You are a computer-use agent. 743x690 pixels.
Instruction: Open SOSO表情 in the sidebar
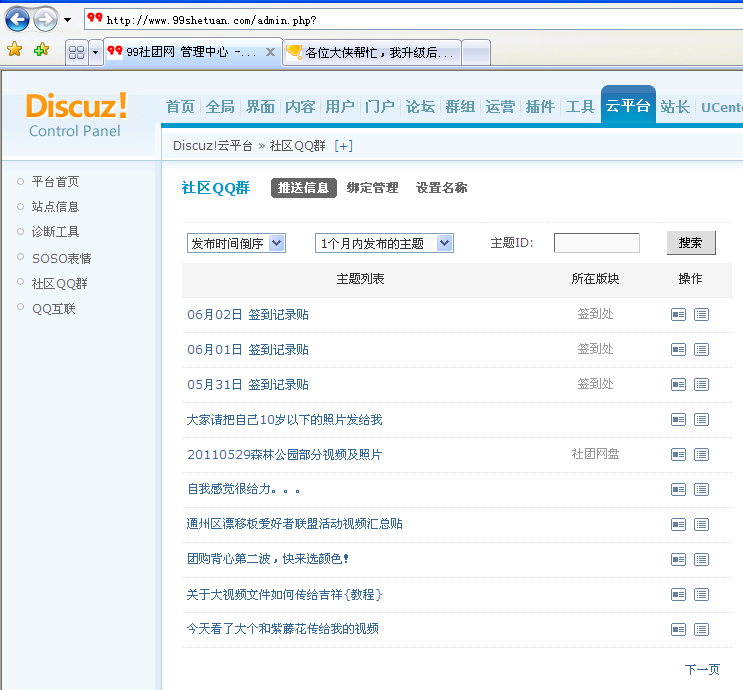pyautogui.click(x=62, y=258)
